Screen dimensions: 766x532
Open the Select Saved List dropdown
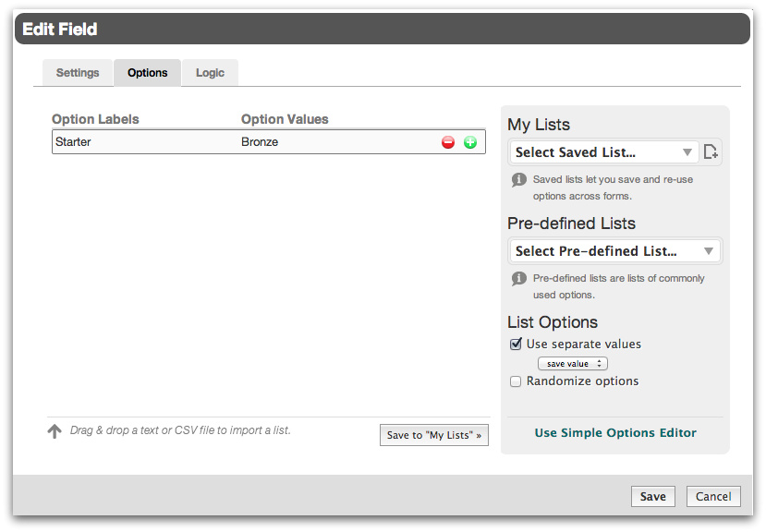coord(604,152)
